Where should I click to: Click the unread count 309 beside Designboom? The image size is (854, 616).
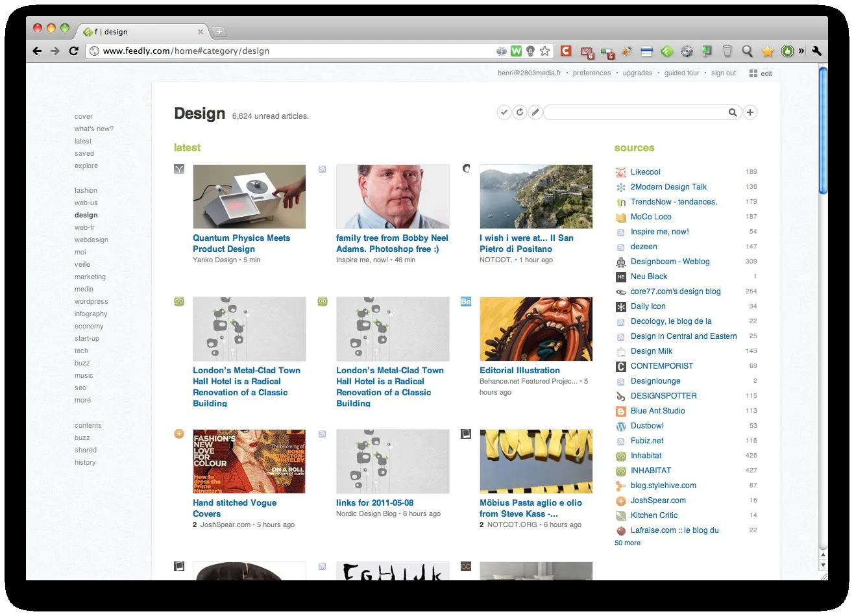(751, 262)
